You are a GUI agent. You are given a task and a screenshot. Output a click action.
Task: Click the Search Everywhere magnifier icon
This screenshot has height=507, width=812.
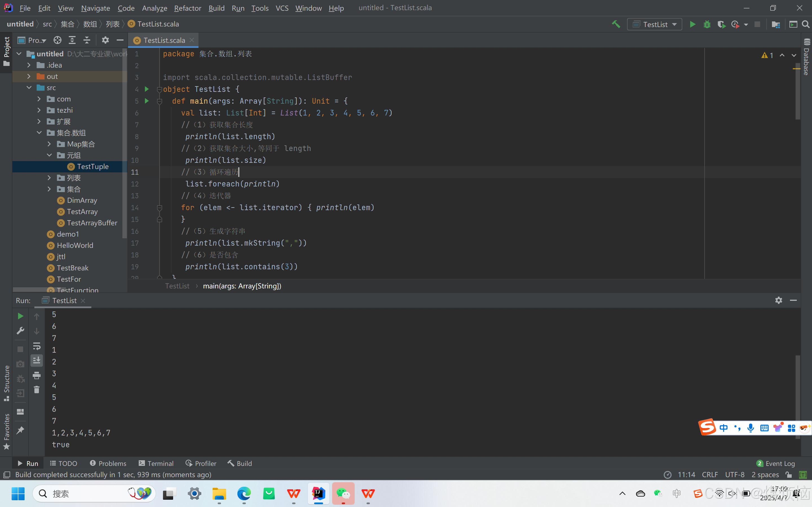point(806,24)
